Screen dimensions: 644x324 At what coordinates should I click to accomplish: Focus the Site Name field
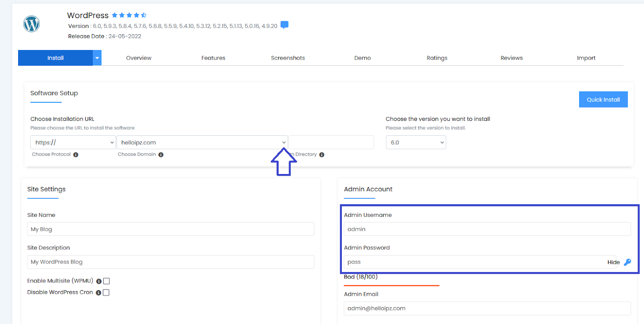click(x=171, y=229)
